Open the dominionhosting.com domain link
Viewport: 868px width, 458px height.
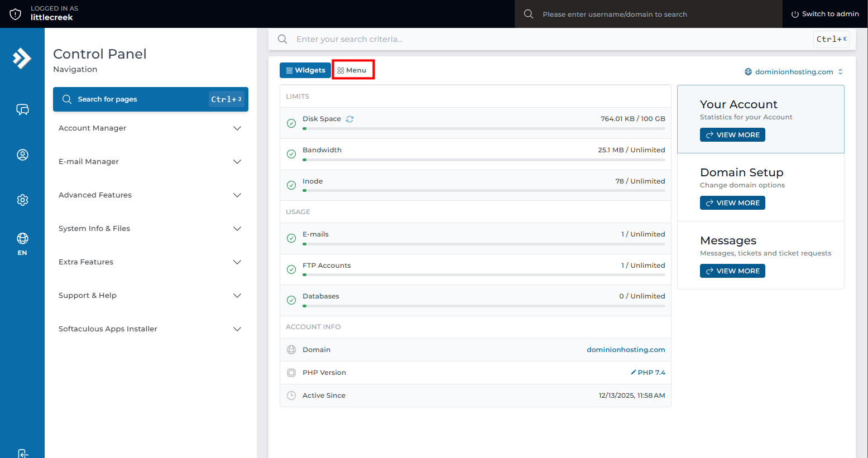click(625, 350)
